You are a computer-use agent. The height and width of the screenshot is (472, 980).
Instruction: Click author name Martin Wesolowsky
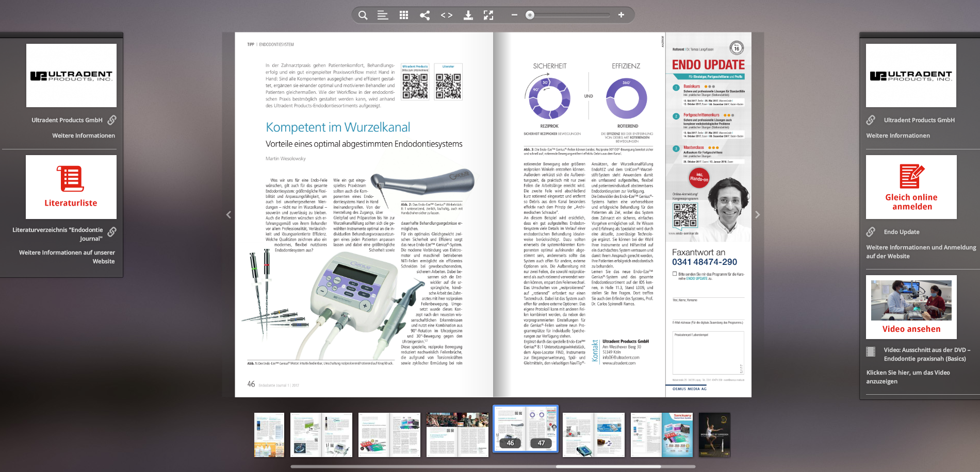click(285, 159)
